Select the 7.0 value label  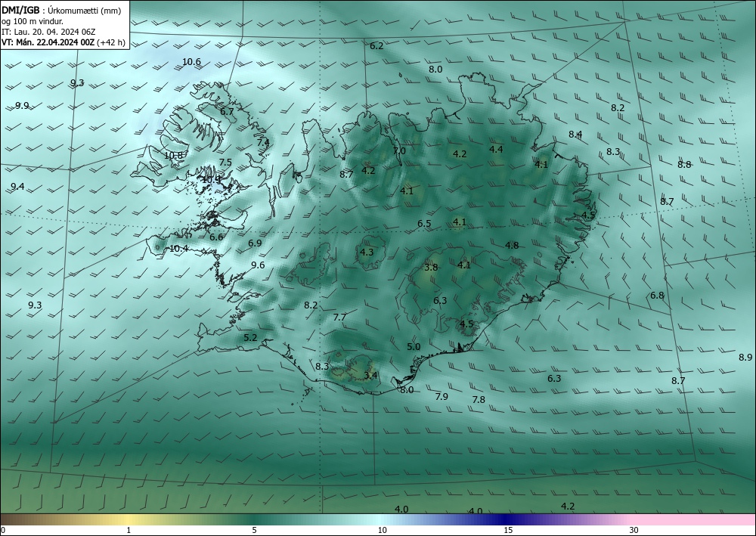[x=399, y=151]
